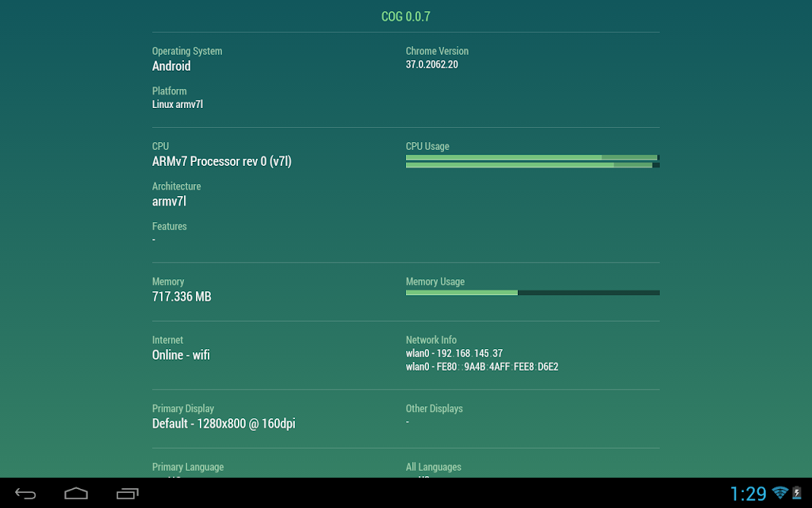Tap the Android Back navigation icon
Viewport: 812px width, 508px height.
(25, 494)
